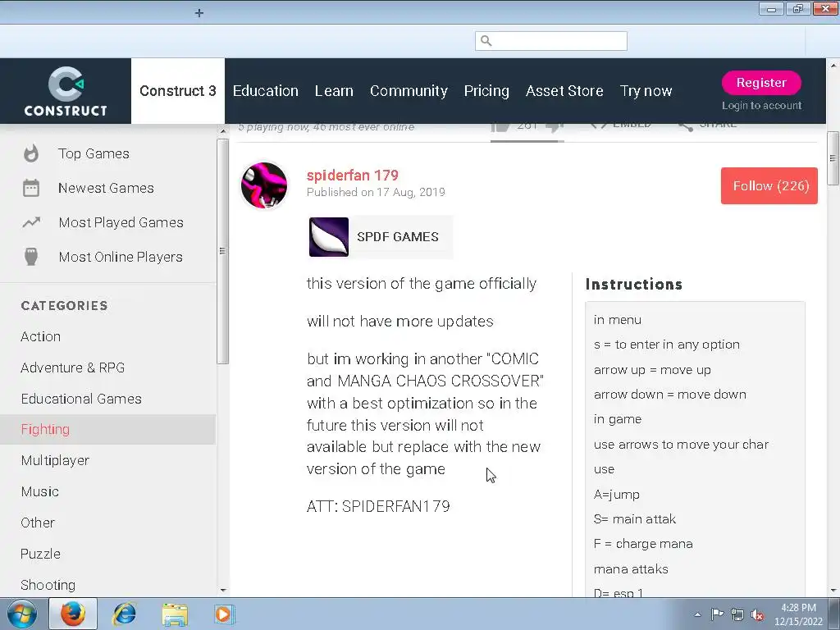The width and height of the screenshot is (840, 630).
Task: Open the Windows Start menu
Action: pos(21,614)
